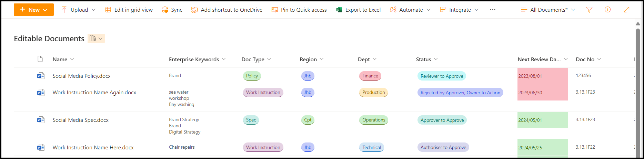Click Edit in grid view
Image resolution: width=644 pixels, height=159 pixels.
129,10
